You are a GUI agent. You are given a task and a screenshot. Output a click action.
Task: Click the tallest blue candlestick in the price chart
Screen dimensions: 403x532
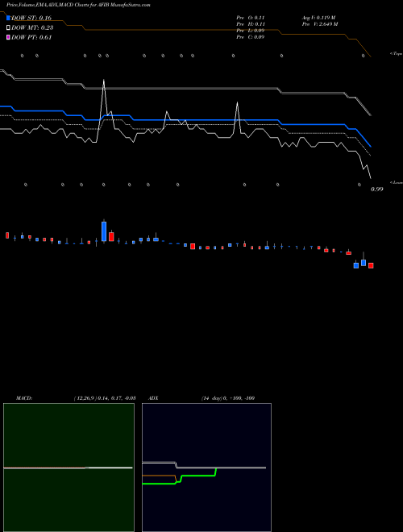[104, 231]
